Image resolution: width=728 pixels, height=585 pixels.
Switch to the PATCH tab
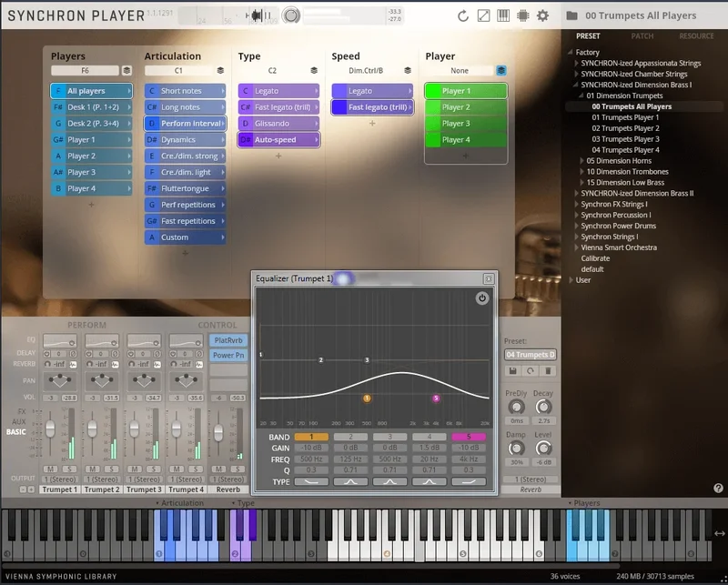[642, 36]
